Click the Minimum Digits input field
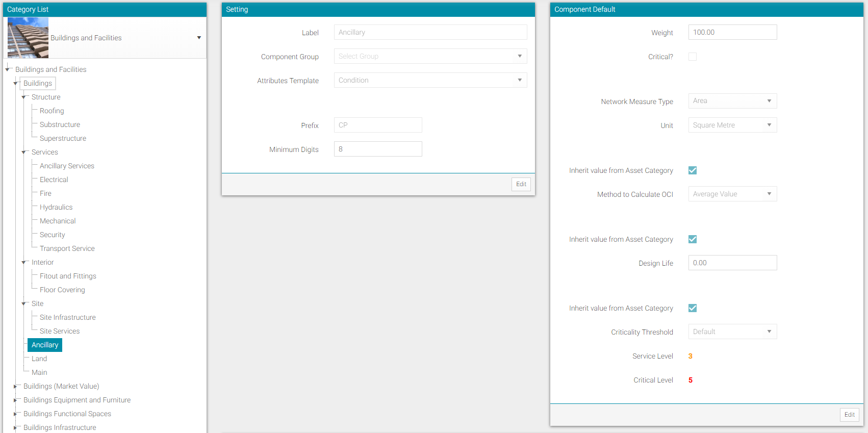The image size is (868, 433). point(378,149)
